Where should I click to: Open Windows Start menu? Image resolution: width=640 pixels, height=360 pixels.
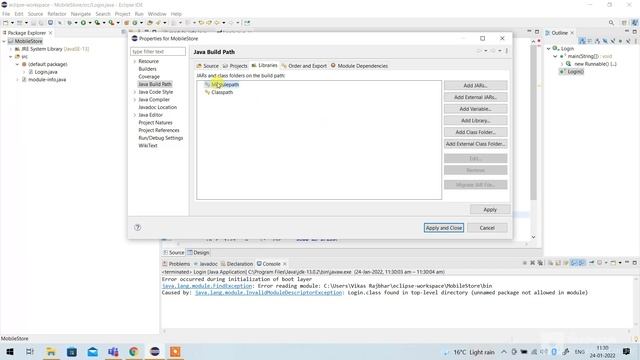9,351
